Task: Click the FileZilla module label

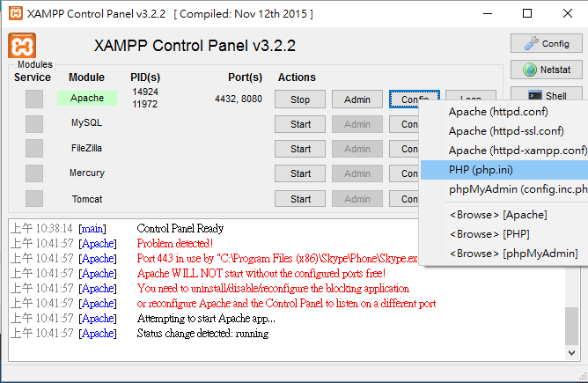Action: pos(86,148)
